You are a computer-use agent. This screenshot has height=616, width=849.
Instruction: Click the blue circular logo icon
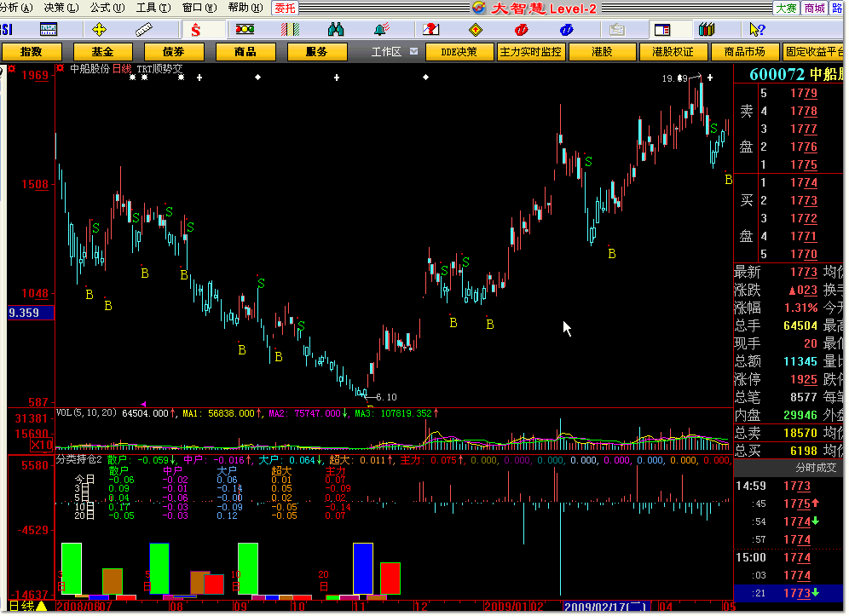[x=566, y=29]
